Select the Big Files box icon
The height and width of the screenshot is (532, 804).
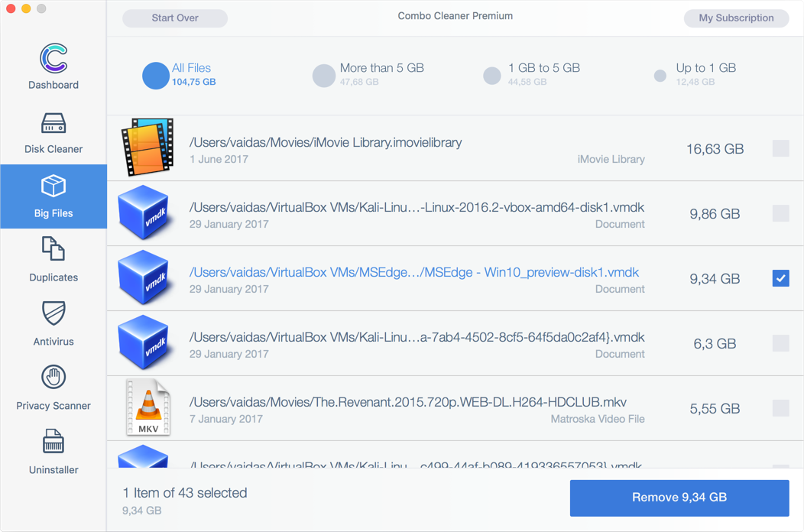53,187
